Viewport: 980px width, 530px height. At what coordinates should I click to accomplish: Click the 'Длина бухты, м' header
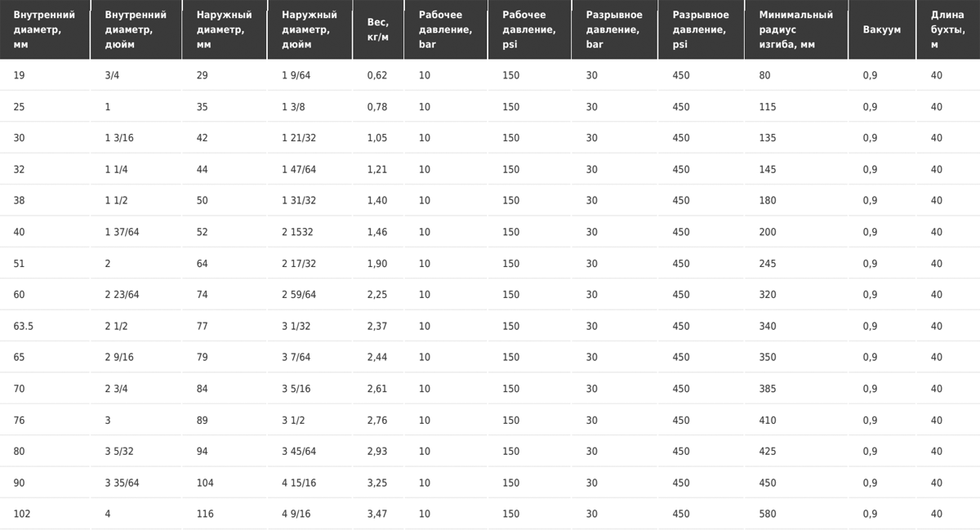(x=949, y=29)
